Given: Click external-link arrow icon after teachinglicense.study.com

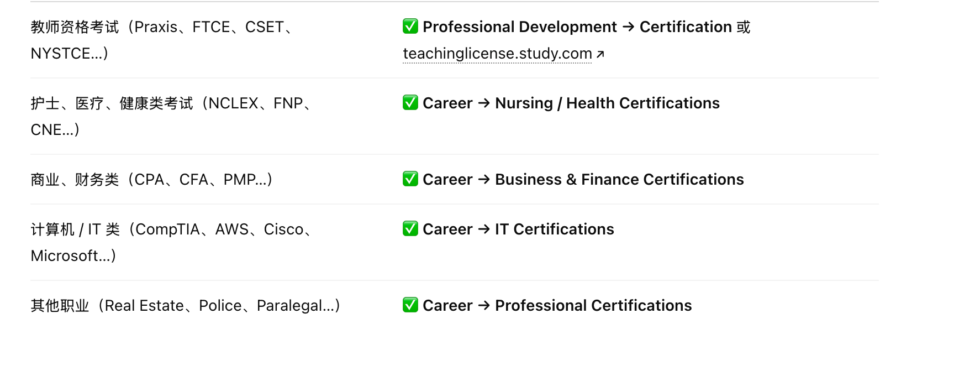Looking at the screenshot, I should (600, 54).
